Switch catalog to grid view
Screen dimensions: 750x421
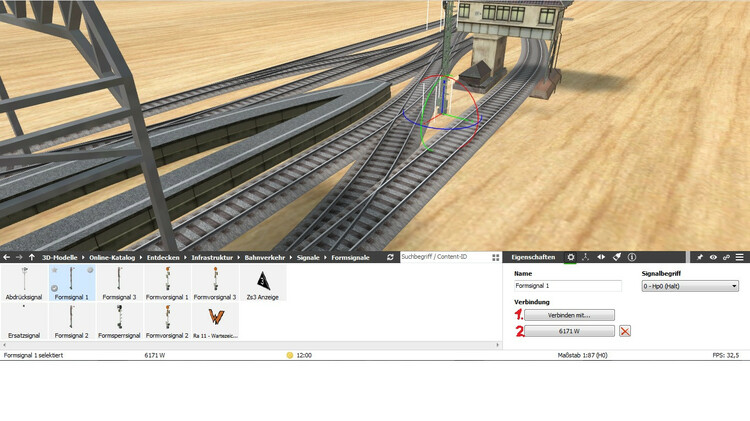pos(496,257)
